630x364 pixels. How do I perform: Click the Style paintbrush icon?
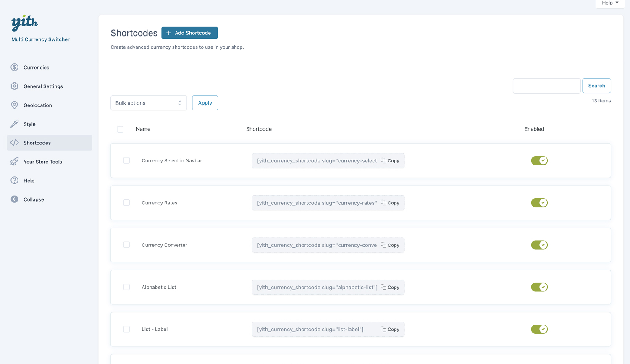click(15, 124)
